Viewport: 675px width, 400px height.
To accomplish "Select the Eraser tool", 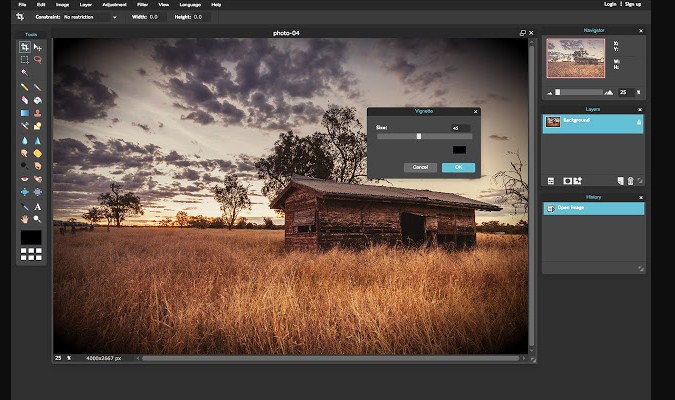I will click(x=25, y=100).
